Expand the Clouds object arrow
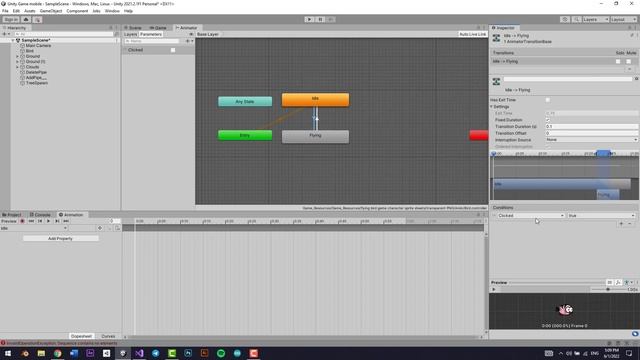This screenshot has width=640, height=360. coord(17,67)
